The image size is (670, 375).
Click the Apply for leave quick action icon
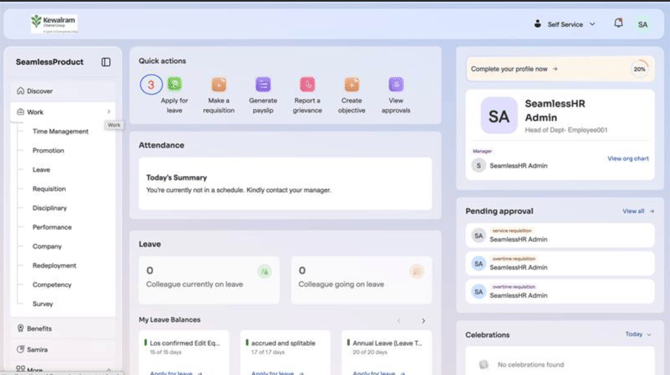(174, 84)
